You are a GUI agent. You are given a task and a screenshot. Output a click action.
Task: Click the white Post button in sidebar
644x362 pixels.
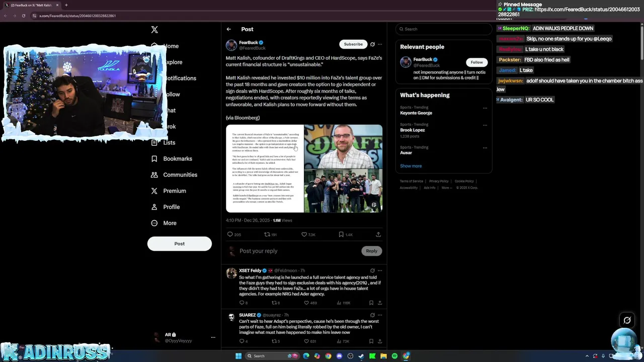coord(180,244)
